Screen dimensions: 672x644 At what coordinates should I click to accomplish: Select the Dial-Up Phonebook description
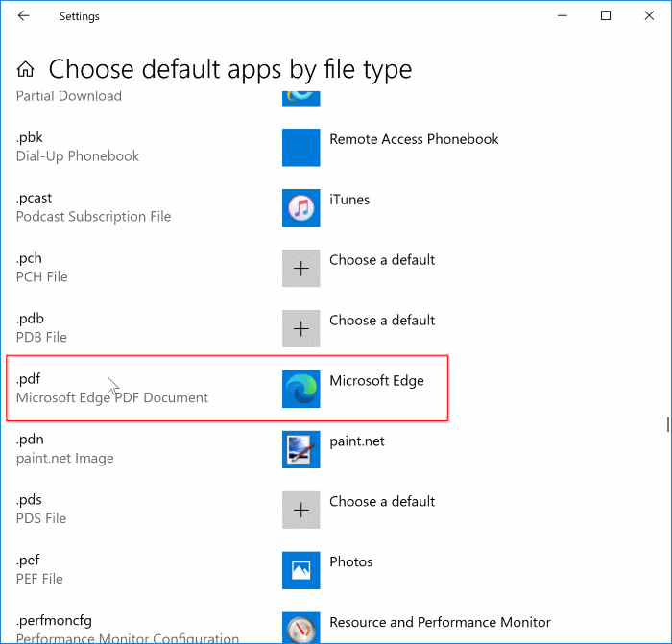point(78,156)
